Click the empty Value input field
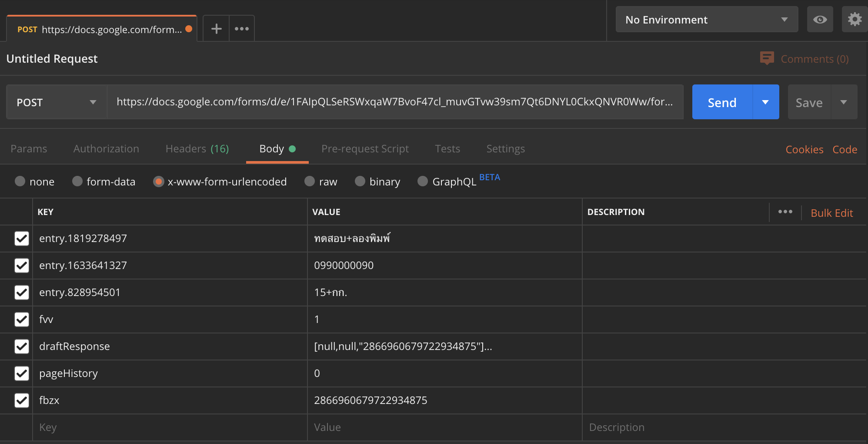 click(444, 427)
